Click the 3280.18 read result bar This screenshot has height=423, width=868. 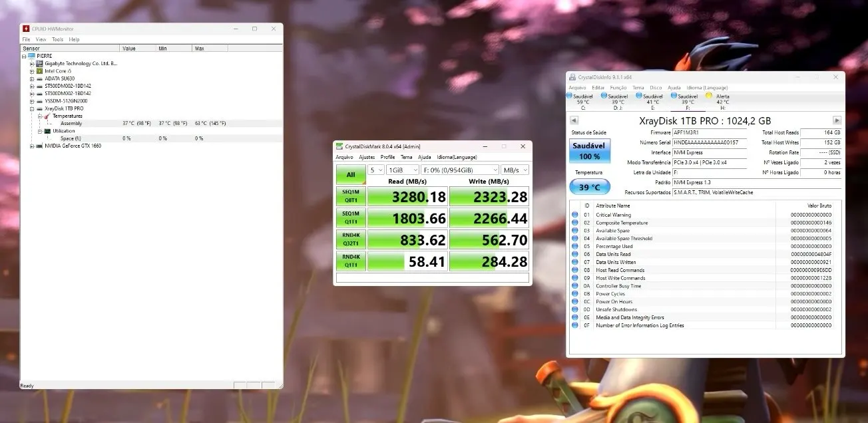pyautogui.click(x=407, y=196)
